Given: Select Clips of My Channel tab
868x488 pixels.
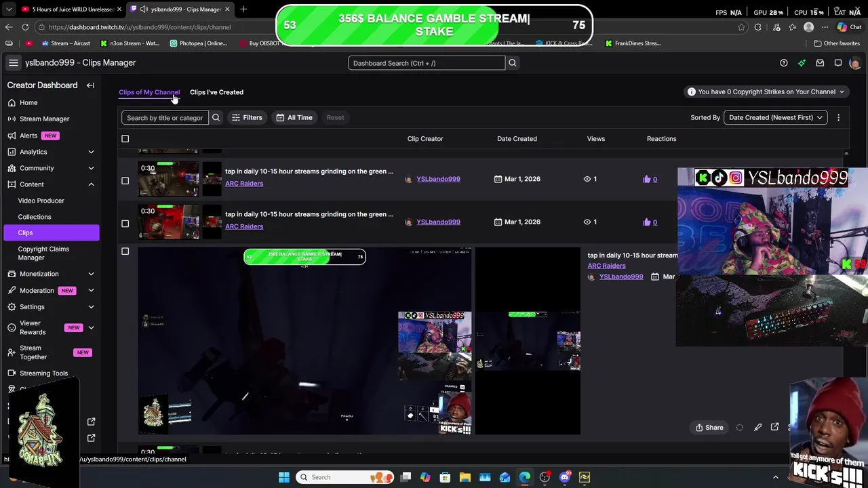Looking at the screenshot, I should pyautogui.click(x=149, y=92).
